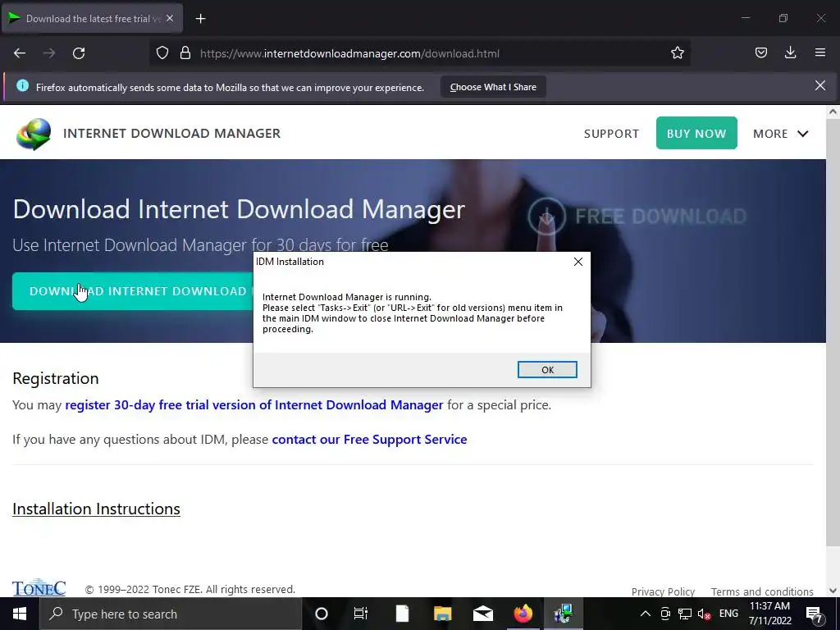This screenshot has height=630, width=840.
Task: Open the SUPPORT page
Action: click(x=611, y=134)
